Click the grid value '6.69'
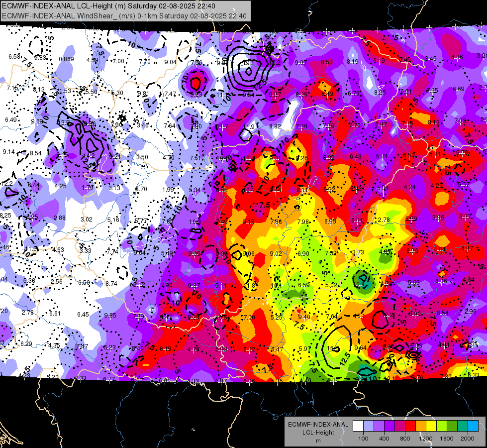Image resolution: width=487 pixels, height=448 pixels. (x=459, y=89)
